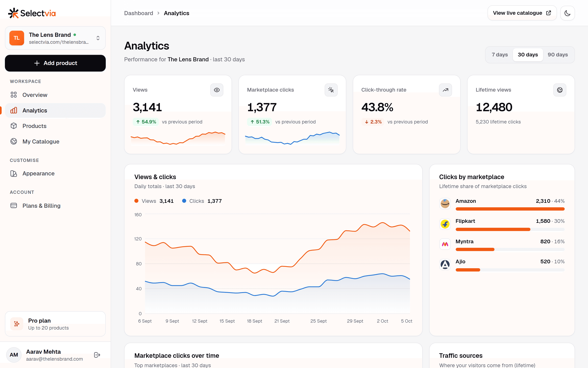Click the Ajio logo icon
The width and height of the screenshot is (588, 368).
click(445, 265)
